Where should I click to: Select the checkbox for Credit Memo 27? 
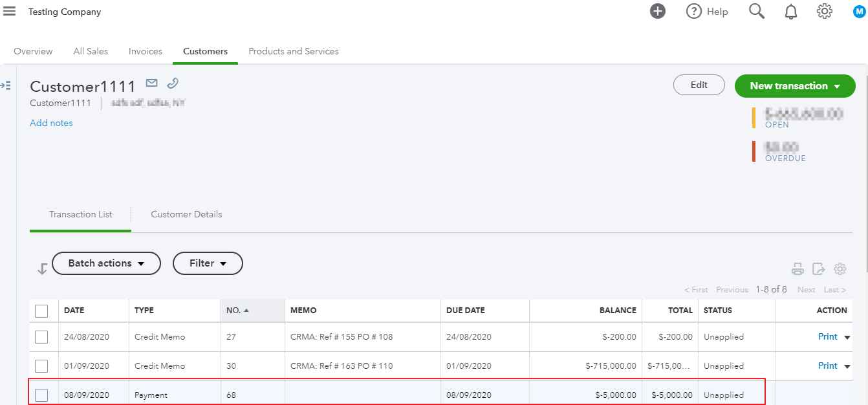click(41, 337)
